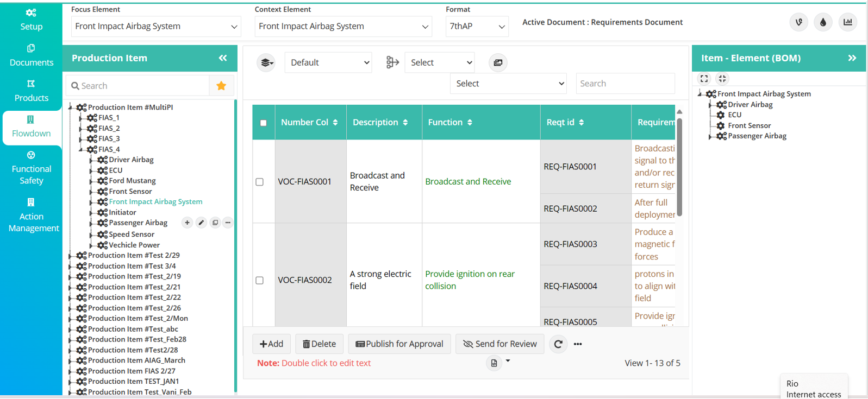Click the favorites star icon

coord(221,86)
